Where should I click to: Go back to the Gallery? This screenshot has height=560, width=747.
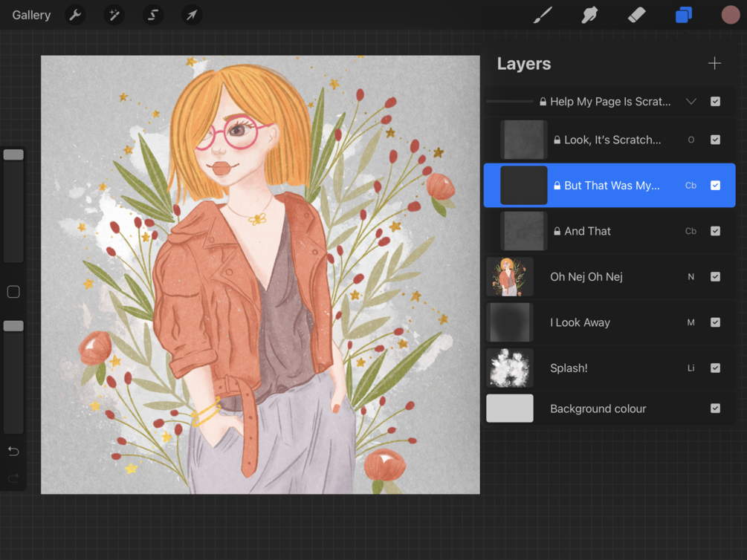point(31,15)
